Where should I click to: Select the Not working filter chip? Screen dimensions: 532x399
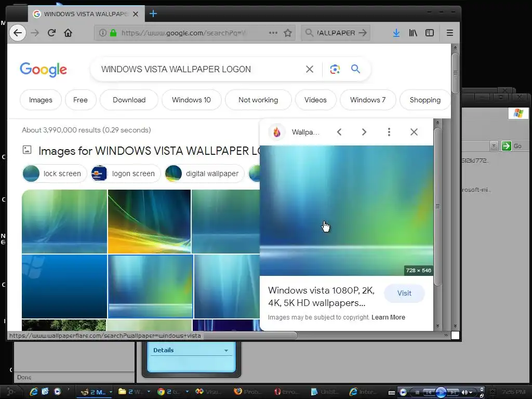258,100
